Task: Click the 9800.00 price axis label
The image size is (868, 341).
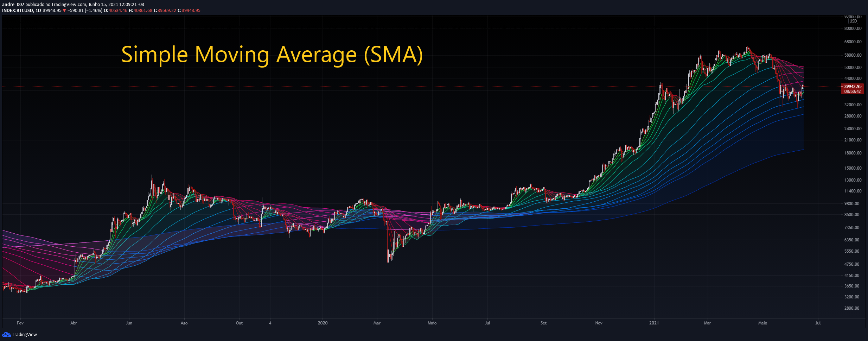Action: (x=852, y=204)
